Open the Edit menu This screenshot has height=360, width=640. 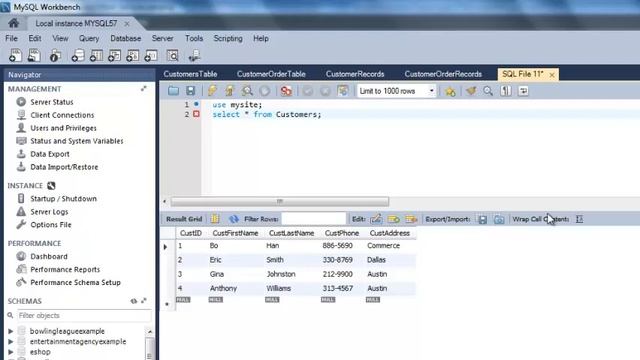point(35,38)
